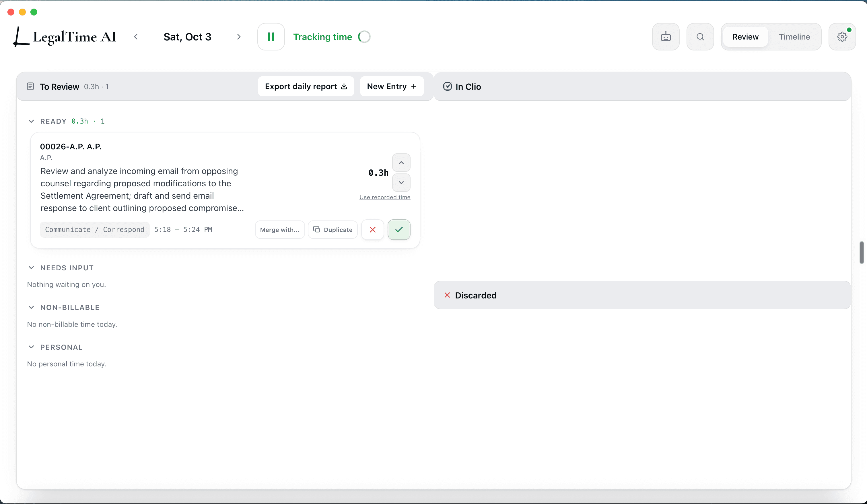
Task: Click the 5:18 – 5:24 PM time range
Action: point(183,230)
